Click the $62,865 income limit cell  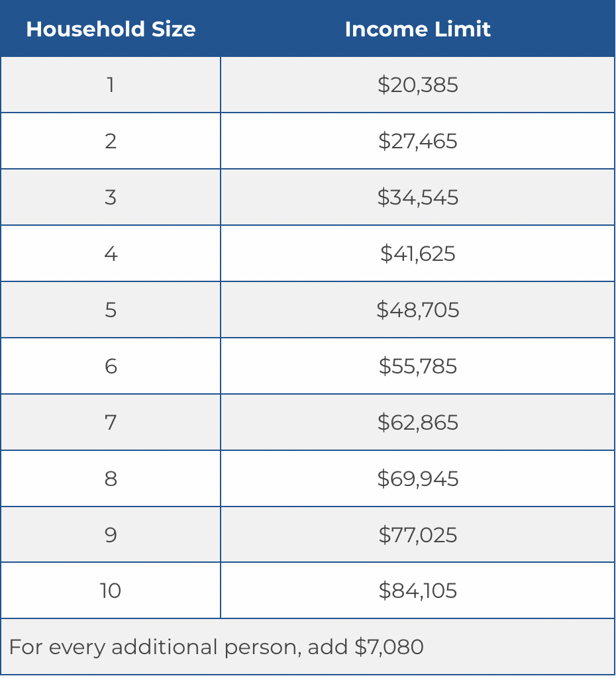418,422
